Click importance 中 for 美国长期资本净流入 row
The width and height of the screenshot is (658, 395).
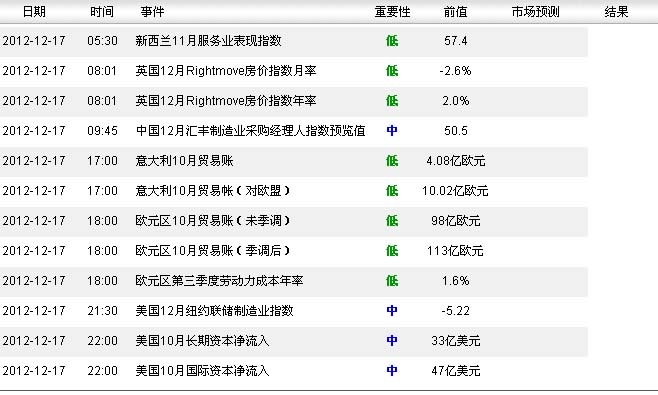(x=392, y=341)
